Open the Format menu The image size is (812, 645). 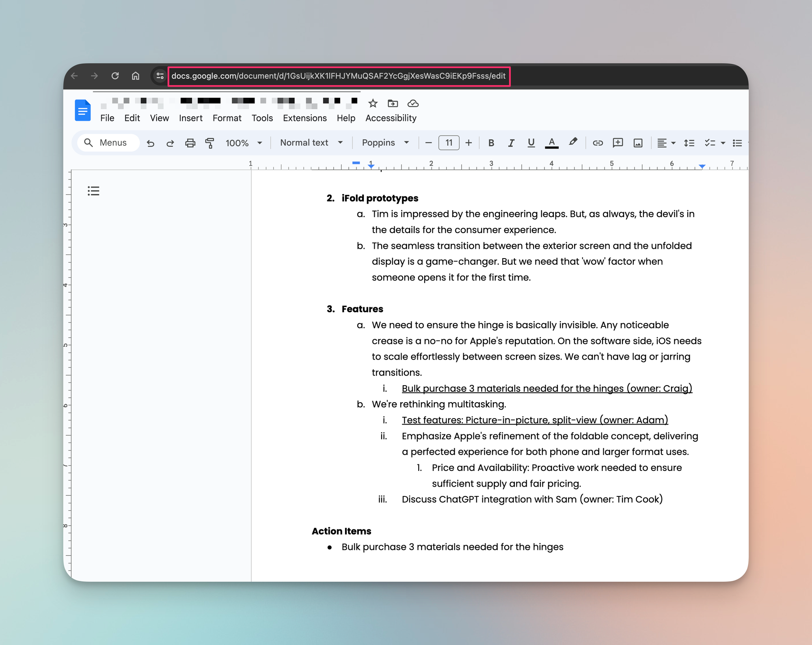tap(227, 118)
